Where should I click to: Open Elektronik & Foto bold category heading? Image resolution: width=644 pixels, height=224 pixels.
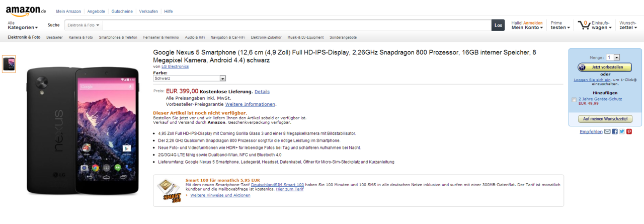[x=24, y=37]
